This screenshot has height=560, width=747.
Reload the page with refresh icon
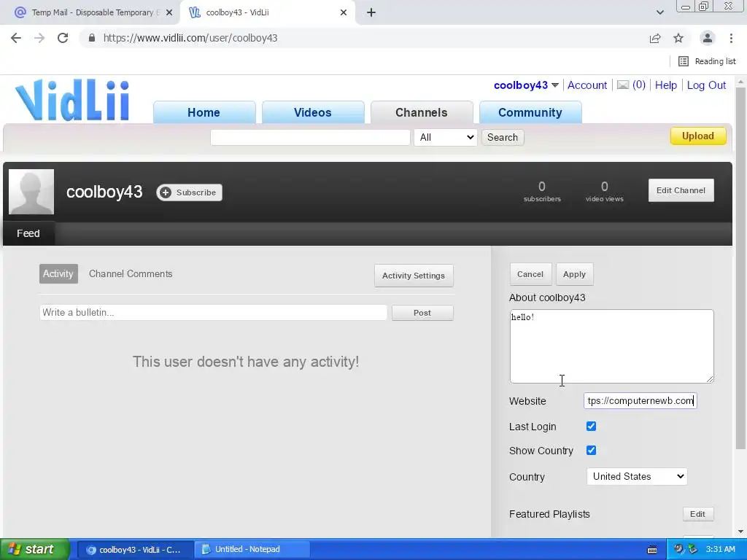tap(63, 38)
